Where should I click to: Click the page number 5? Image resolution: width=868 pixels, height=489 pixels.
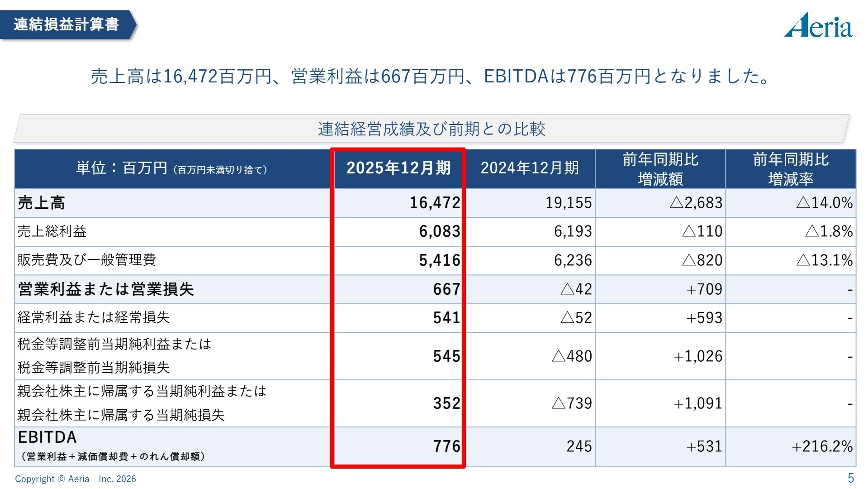pos(851,477)
